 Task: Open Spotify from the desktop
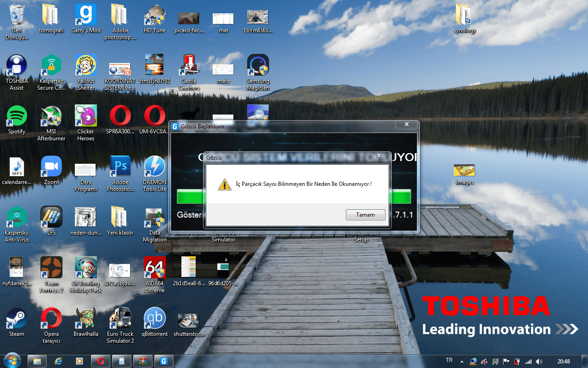click(17, 121)
